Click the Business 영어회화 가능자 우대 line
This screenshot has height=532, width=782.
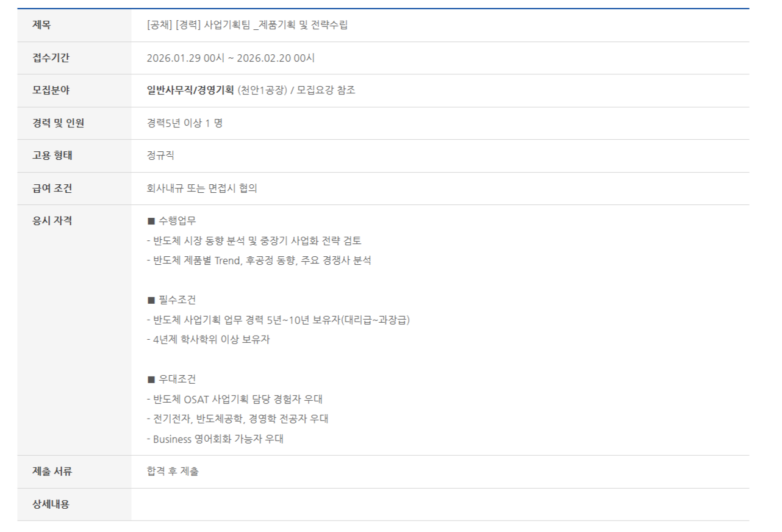point(215,439)
